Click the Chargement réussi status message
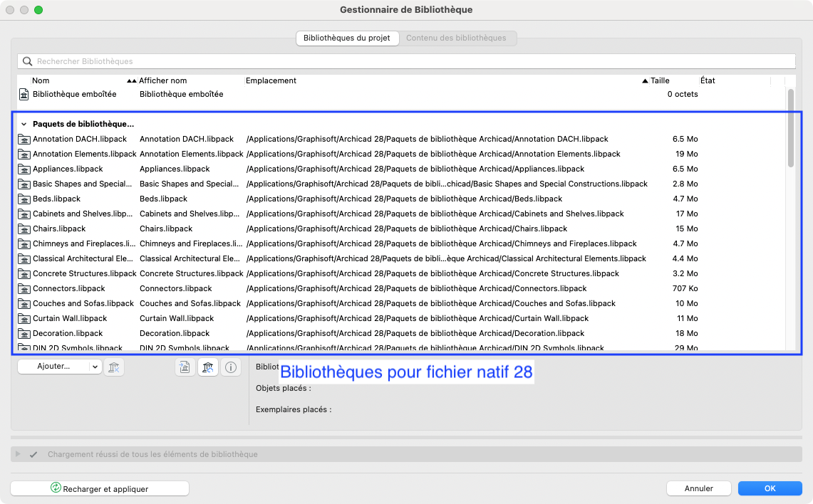 click(152, 455)
